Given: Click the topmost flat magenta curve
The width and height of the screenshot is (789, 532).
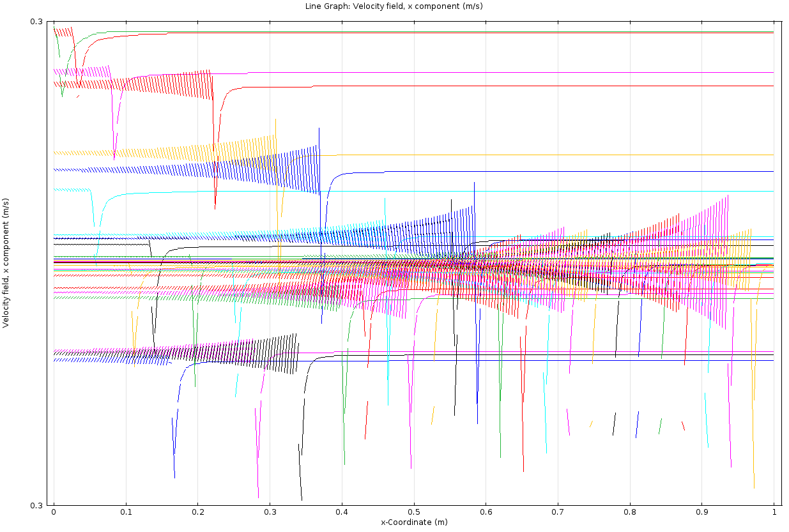Looking at the screenshot, I should pyautogui.click(x=511, y=73).
